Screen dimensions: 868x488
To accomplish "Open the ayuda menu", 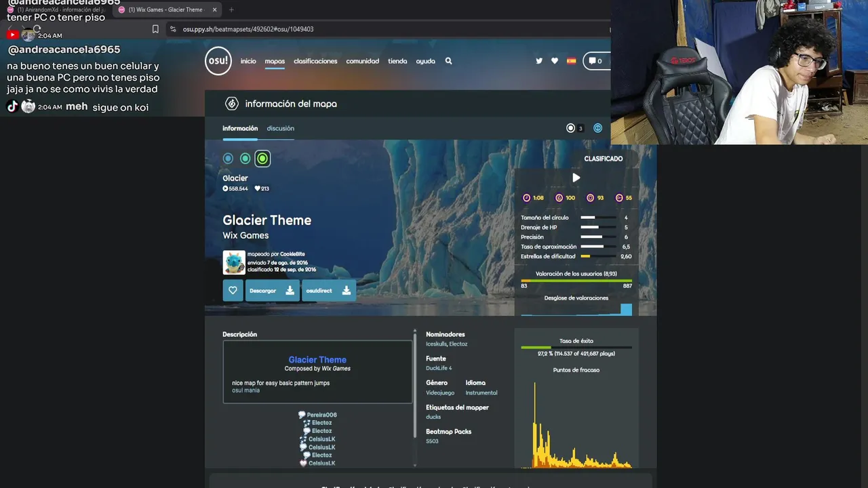I will coord(425,61).
